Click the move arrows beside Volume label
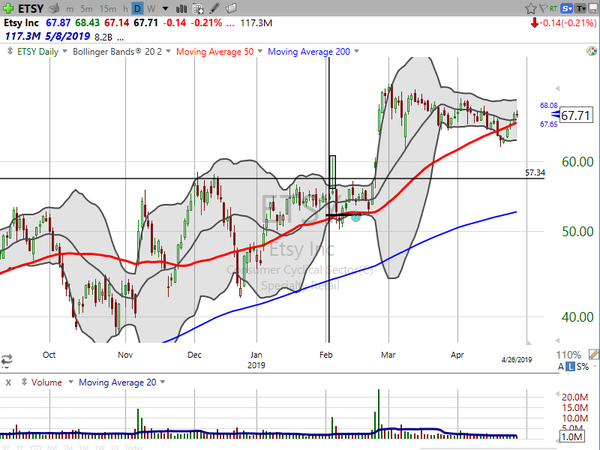Viewport: 600px width, 450px height. coord(24,382)
